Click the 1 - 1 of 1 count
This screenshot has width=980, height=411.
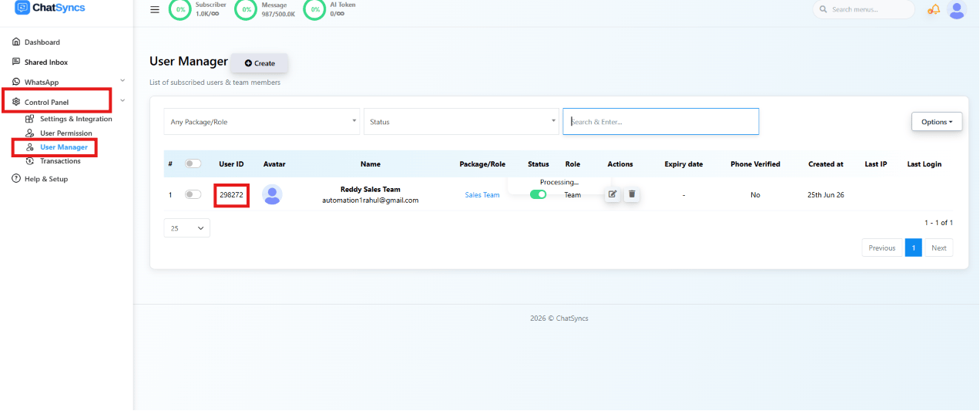939,223
